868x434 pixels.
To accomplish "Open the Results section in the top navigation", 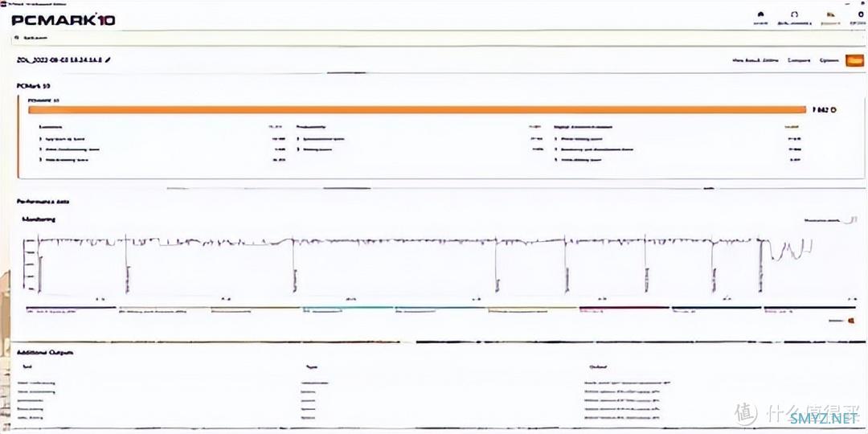I will [x=829, y=18].
